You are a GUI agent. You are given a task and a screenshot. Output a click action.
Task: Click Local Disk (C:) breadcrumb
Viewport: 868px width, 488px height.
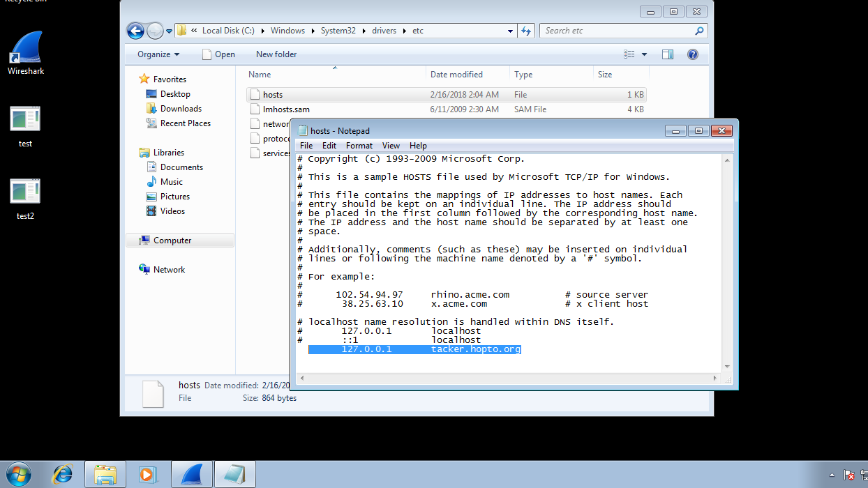[x=228, y=31]
